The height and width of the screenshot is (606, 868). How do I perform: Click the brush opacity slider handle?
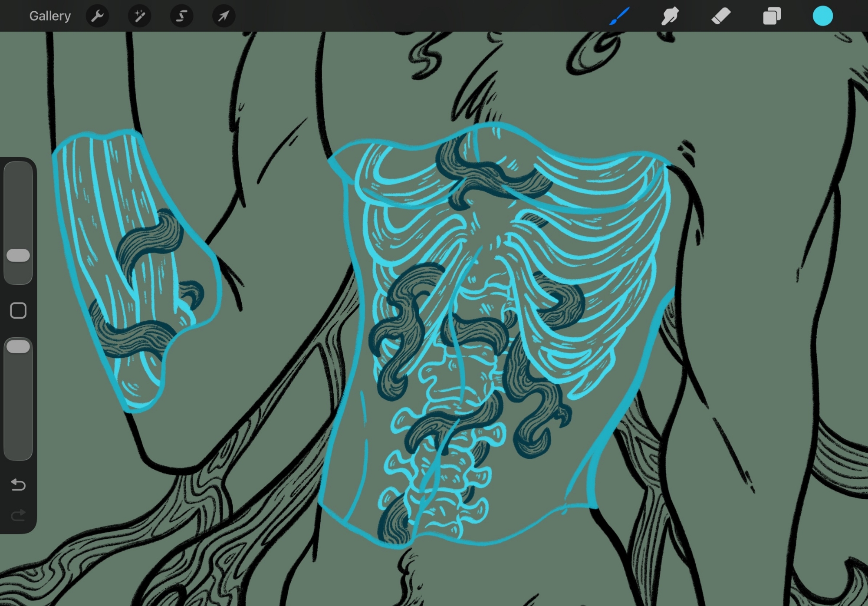click(x=18, y=346)
